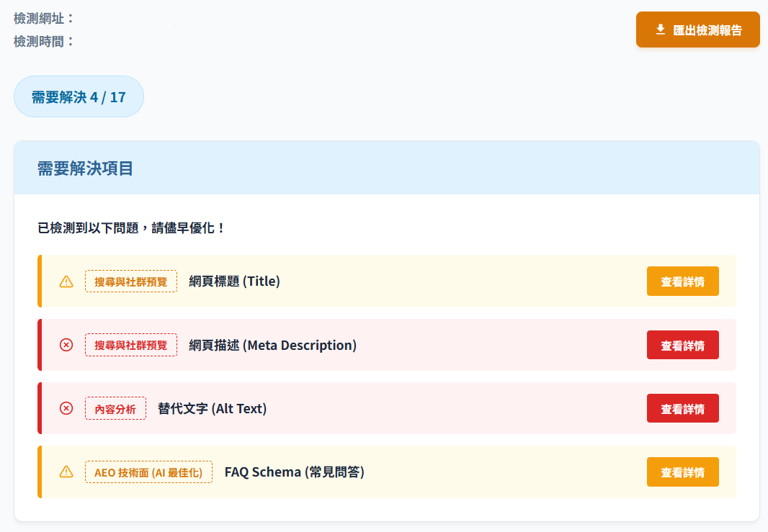
Task: Click the 匯出檢測報告 export button
Action: point(697,30)
